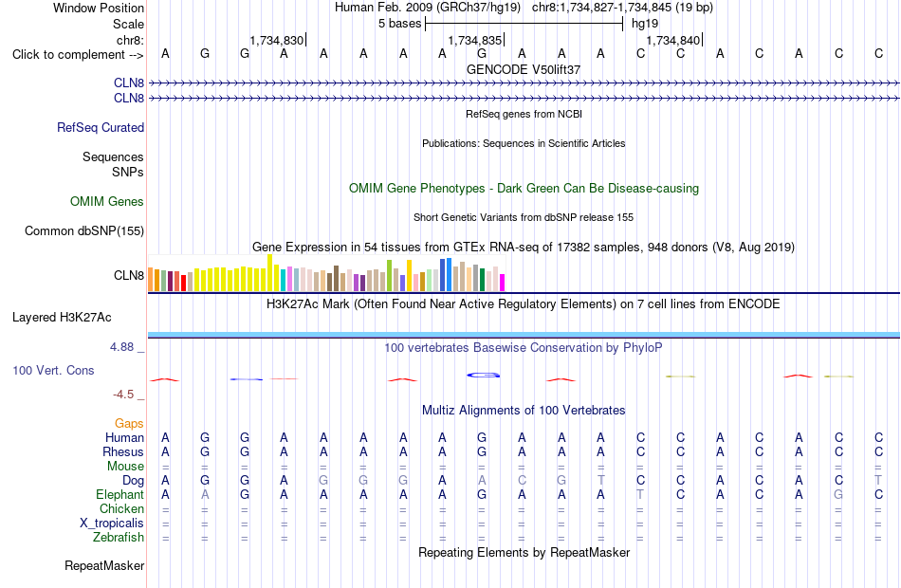
Task: Click 'RefSeq genes from NCBI' track title
Action: pos(524,115)
